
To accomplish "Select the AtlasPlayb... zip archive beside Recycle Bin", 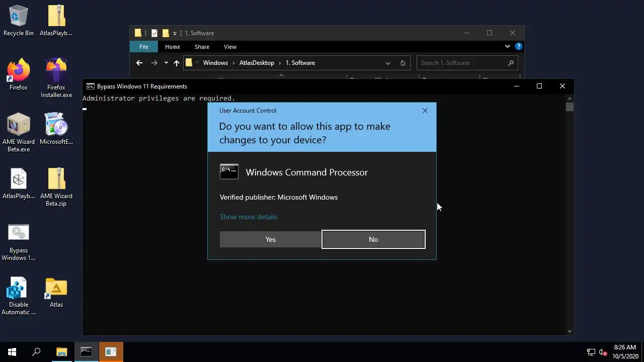I will (56, 20).
